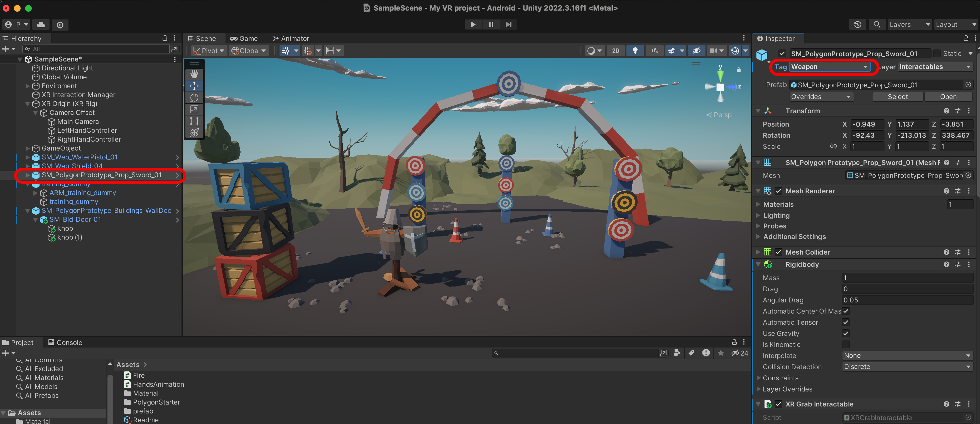Enable the Is Kinematic checkbox
980x424 pixels.
click(x=846, y=344)
